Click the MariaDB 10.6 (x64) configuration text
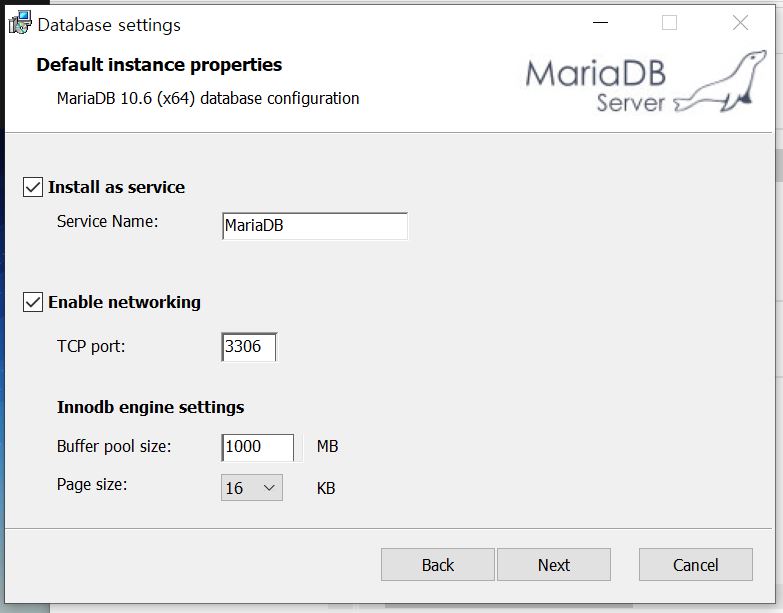 (x=208, y=98)
